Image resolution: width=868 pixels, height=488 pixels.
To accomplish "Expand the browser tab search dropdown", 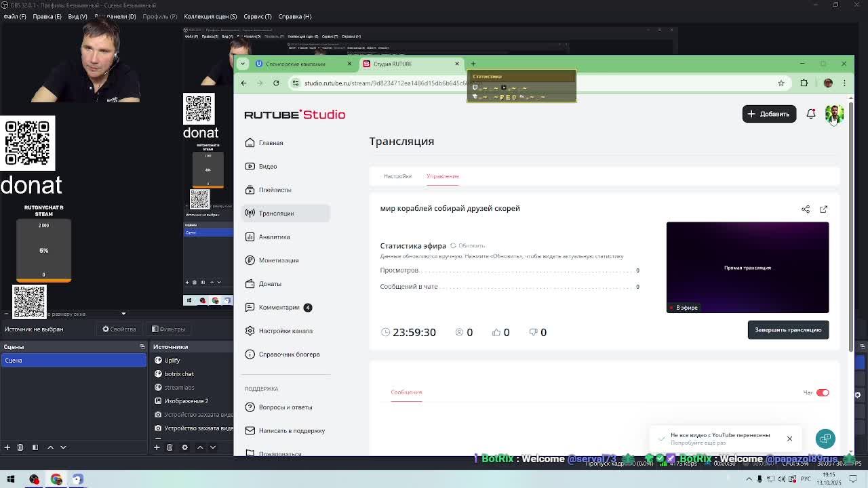I will [243, 64].
